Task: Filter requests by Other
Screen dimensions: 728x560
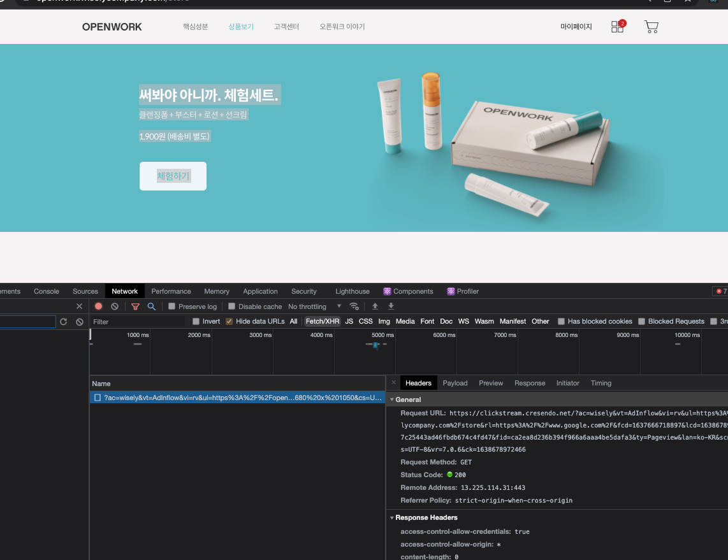Action: tap(541, 321)
